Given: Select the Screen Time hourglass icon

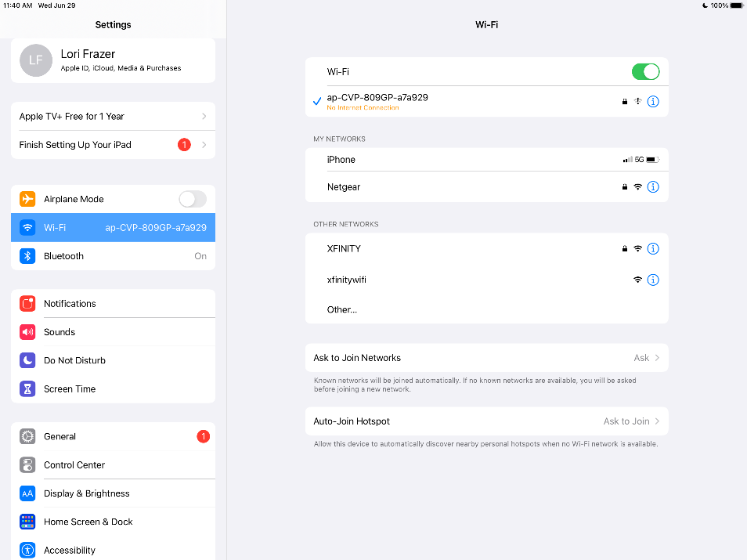Looking at the screenshot, I should 27,389.
